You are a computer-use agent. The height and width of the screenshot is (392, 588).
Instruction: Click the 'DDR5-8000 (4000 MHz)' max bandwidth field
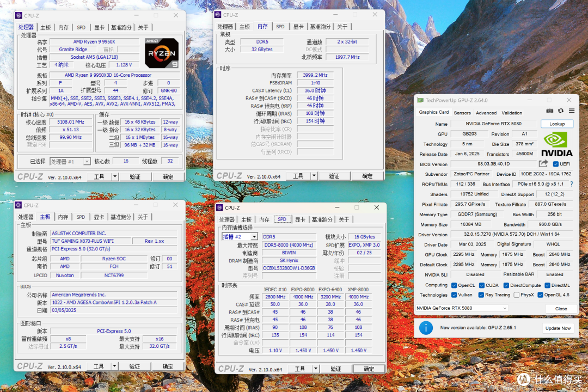[x=289, y=245]
